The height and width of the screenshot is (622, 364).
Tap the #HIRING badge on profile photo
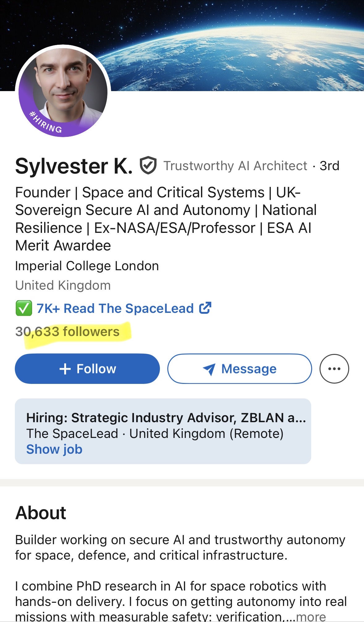coord(46,123)
